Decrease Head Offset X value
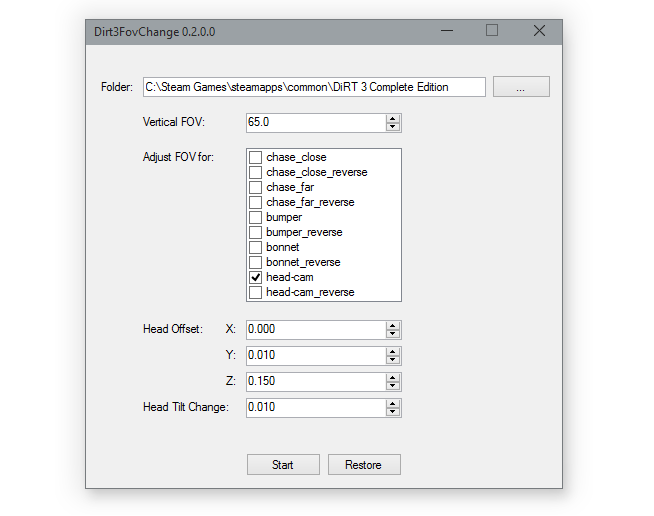Screen dimensions: 654x516 coord(392,334)
